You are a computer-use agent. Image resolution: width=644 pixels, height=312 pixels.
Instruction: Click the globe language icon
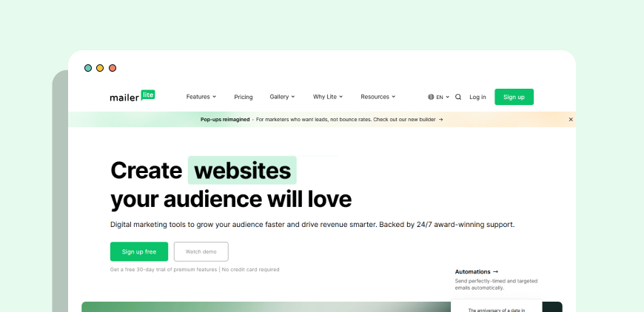point(431,97)
